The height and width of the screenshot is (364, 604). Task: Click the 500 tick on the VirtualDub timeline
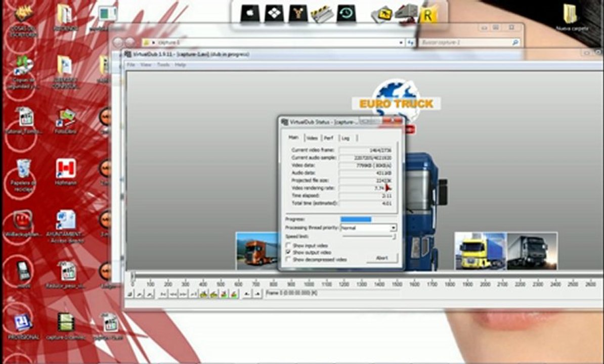tap(221, 284)
